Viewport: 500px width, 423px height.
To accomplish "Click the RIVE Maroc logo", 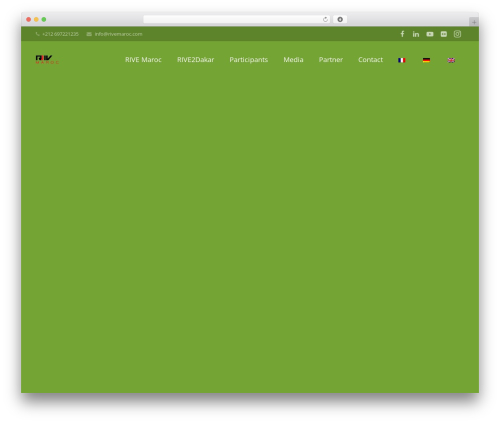I will (x=47, y=59).
